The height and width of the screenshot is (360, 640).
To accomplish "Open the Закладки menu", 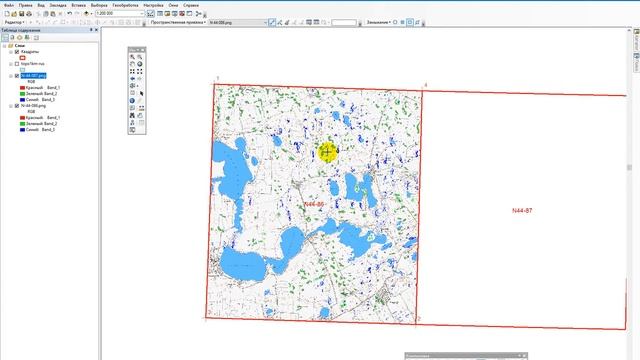I will (x=58, y=5).
